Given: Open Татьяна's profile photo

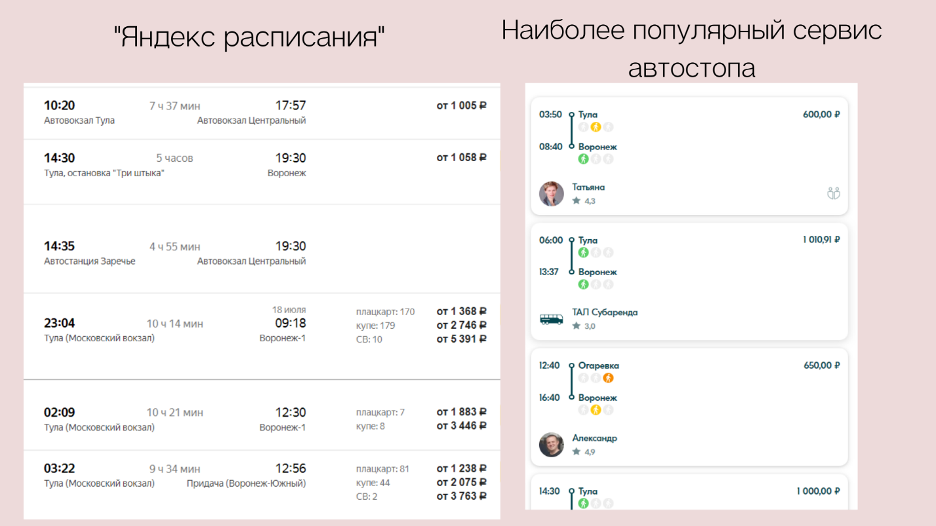Looking at the screenshot, I should (x=551, y=193).
